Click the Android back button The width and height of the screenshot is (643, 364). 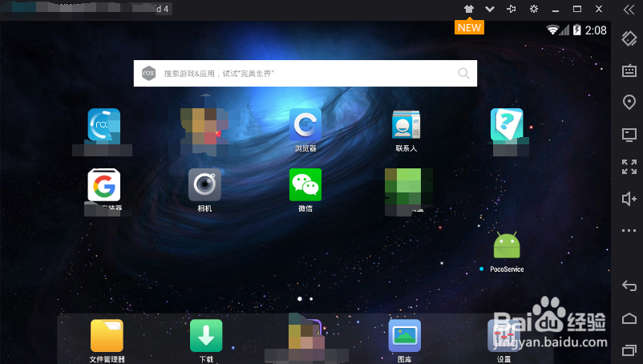(x=629, y=285)
